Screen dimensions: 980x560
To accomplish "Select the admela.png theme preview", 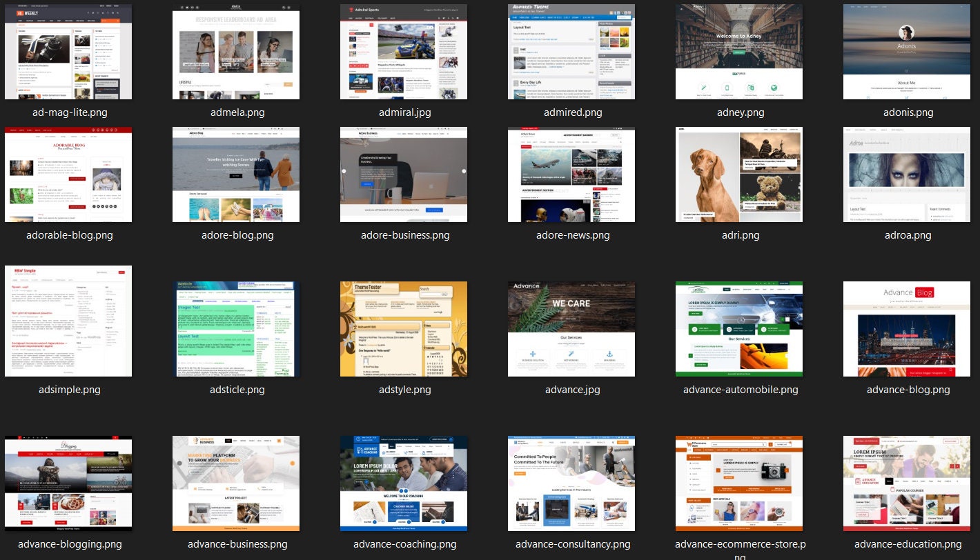I will (x=236, y=51).
